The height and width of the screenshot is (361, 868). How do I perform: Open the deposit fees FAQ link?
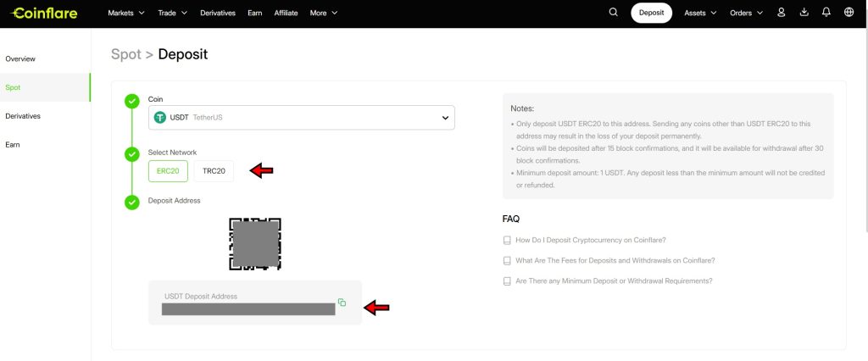point(615,260)
